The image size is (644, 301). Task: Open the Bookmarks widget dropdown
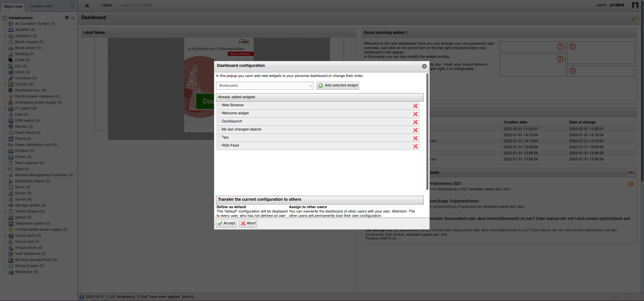click(264, 86)
